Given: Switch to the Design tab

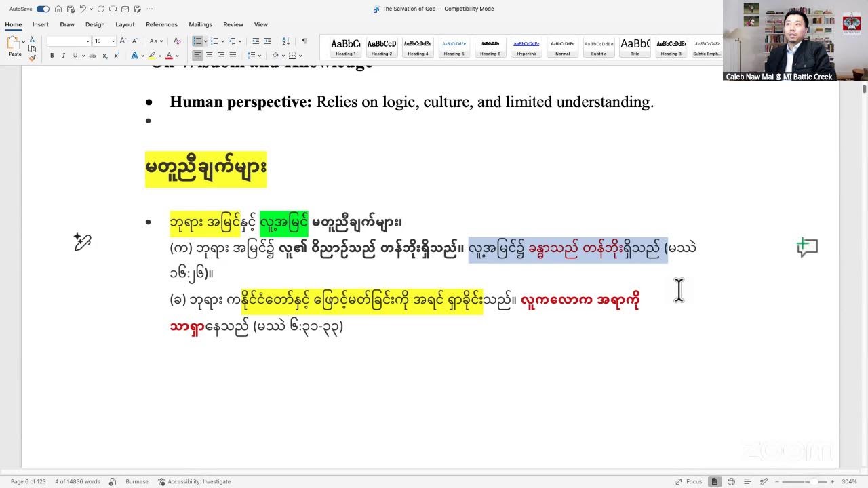Looking at the screenshot, I should point(95,24).
